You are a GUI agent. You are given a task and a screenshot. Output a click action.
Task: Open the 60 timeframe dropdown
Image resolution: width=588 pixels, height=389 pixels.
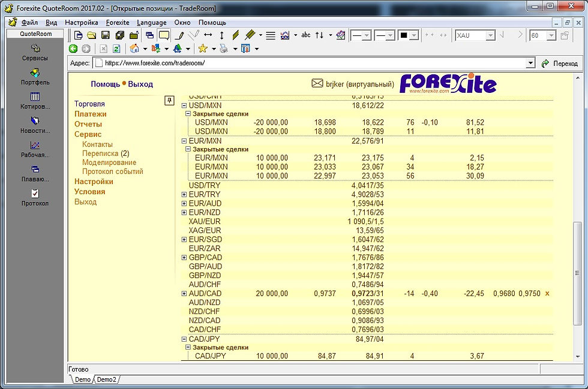tap(551, 35)
